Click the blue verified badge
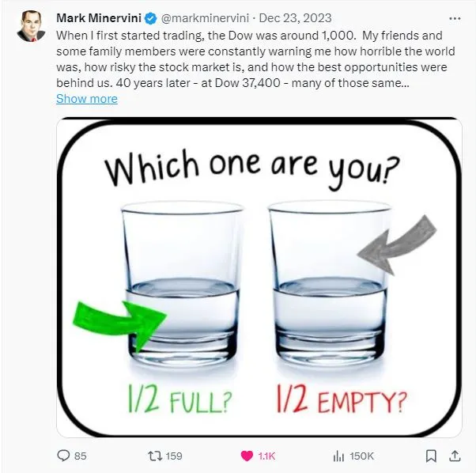The image size is (476, 473). [152, 18]
